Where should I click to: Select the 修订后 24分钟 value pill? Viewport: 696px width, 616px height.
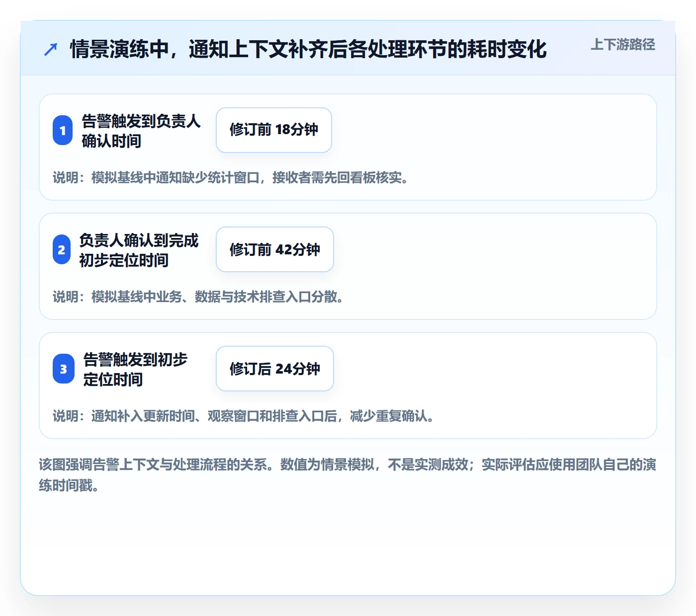tap(275, 369)
